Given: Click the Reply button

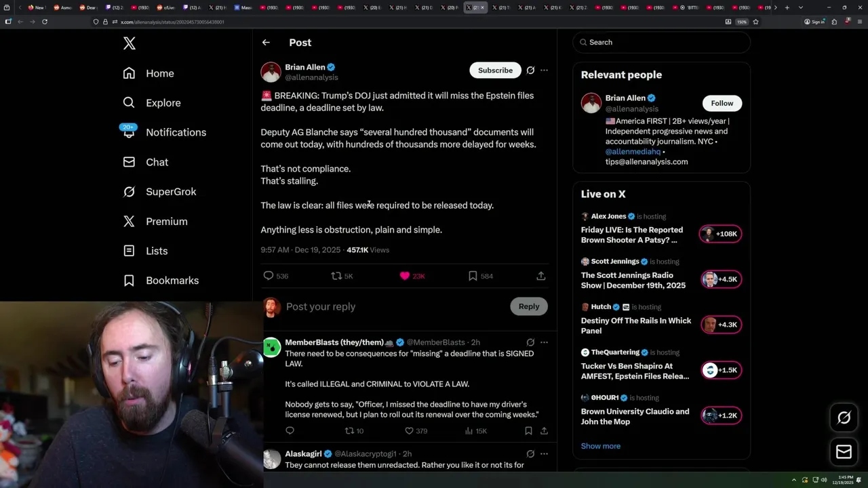Looking at the screenshot, I should point(529,306).
